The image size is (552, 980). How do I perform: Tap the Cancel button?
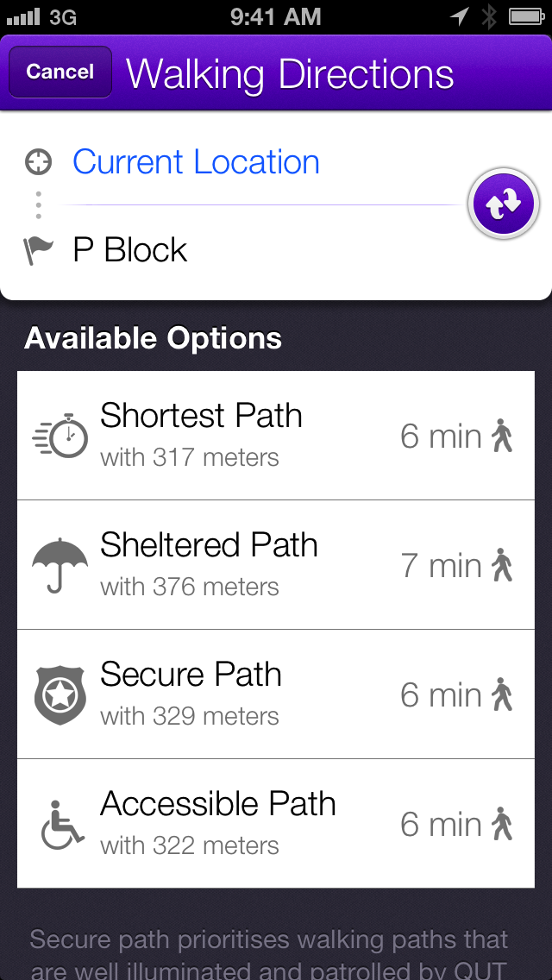pos(60,72)
